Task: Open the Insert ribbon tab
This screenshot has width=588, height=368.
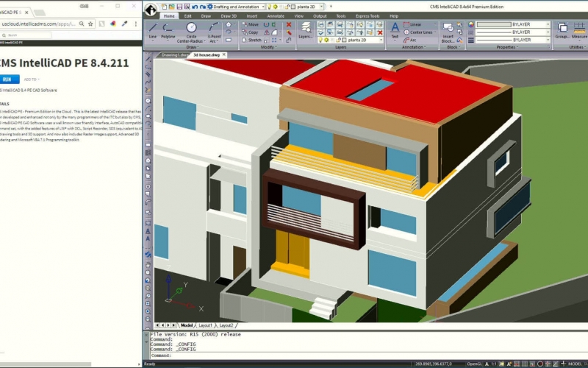Action: coord(252,16)
